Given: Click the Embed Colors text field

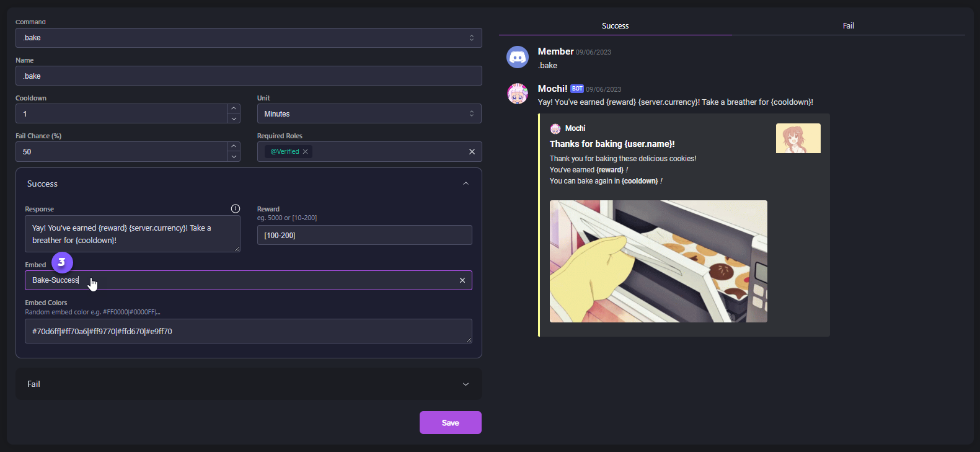Looking at the screenshot, I should 248,331.
